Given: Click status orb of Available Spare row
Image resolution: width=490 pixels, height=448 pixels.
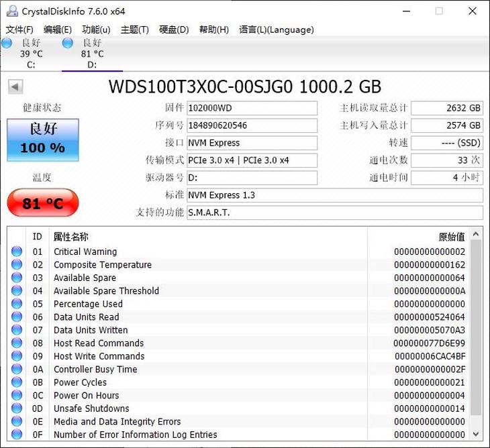Looking at the screenshot, I should pos(17,278).
